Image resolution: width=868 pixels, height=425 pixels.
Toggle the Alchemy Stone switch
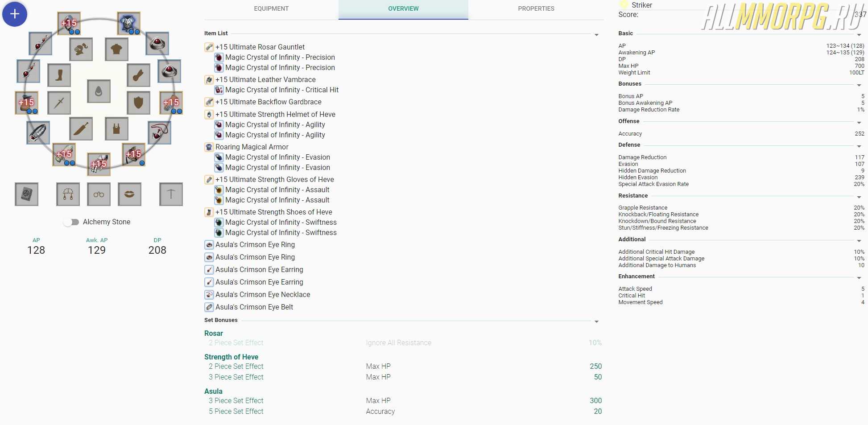point(71,222)
